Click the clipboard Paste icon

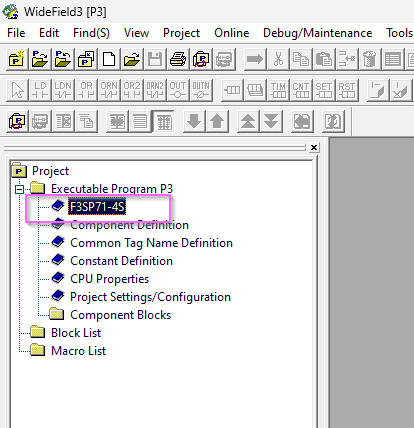tap(324, 59)
